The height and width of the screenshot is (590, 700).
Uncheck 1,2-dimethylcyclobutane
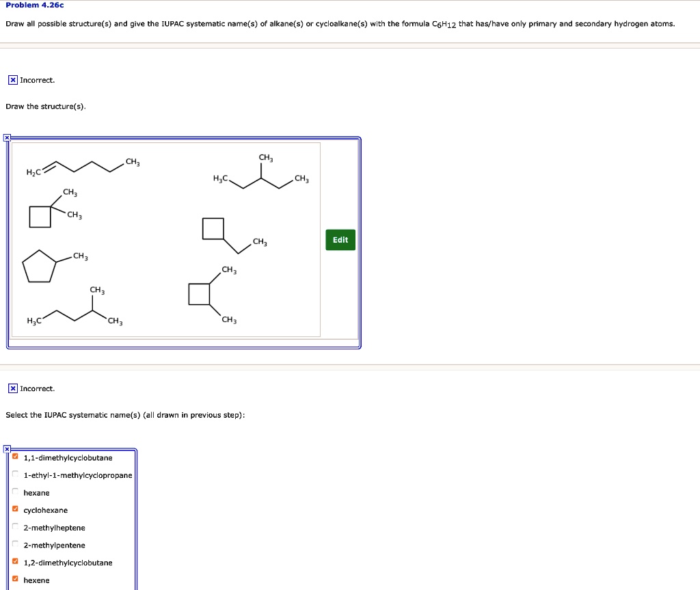14,563
